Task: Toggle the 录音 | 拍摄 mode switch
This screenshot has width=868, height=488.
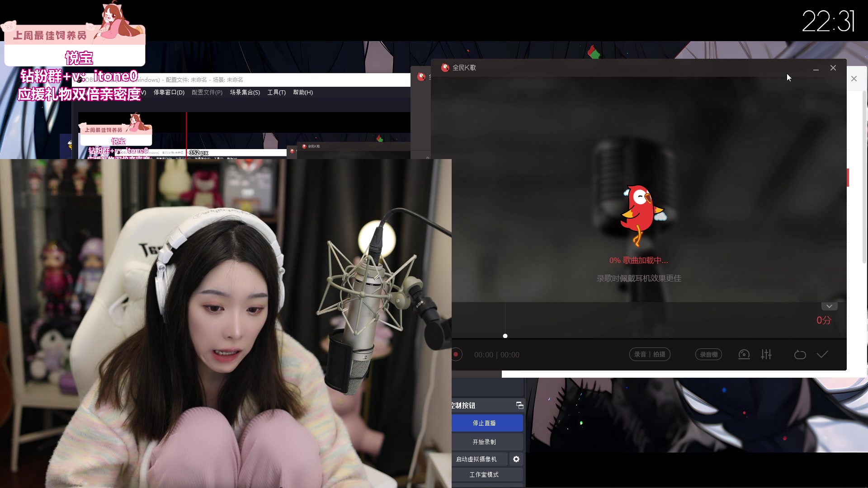Action: click(x=650, y=355)
